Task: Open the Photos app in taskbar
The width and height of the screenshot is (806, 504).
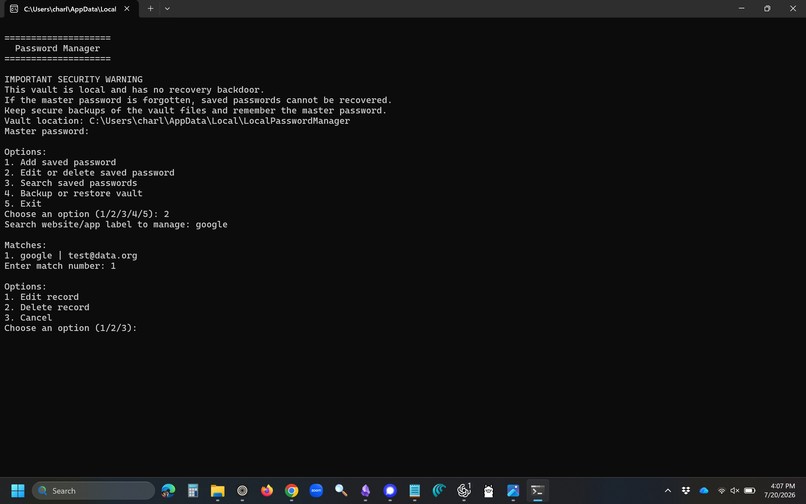Action: (513, 491)
